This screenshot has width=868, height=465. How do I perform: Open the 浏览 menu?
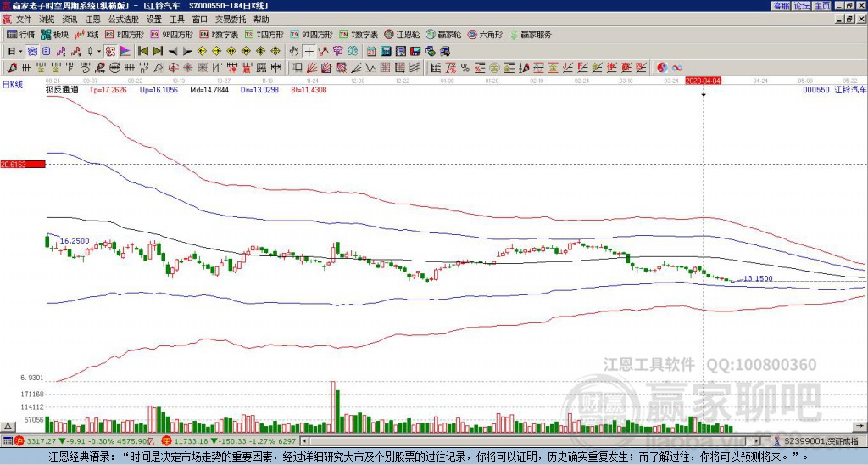point(47,20)
